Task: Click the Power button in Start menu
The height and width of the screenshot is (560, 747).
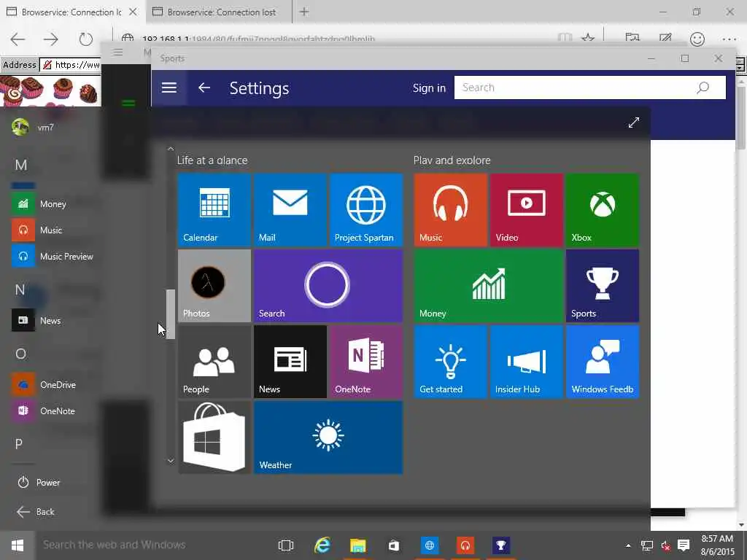Action: [39, 483]
